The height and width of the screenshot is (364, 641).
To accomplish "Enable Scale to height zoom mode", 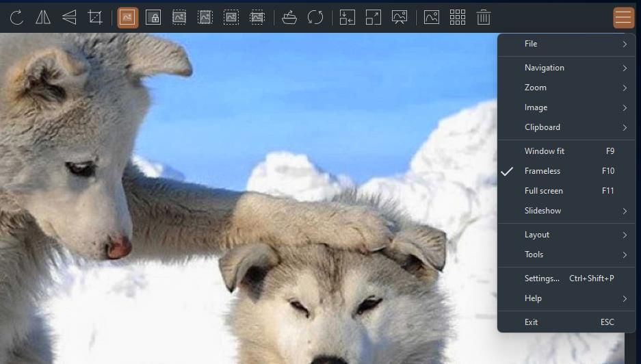I will click(205, 18).
